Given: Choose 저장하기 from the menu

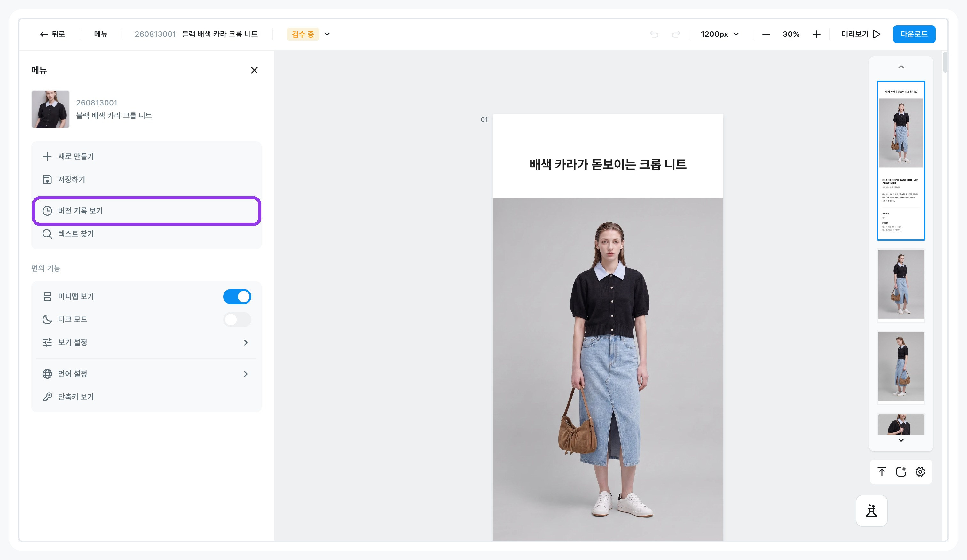Looking at the screenshot, I should pos(146,180).
